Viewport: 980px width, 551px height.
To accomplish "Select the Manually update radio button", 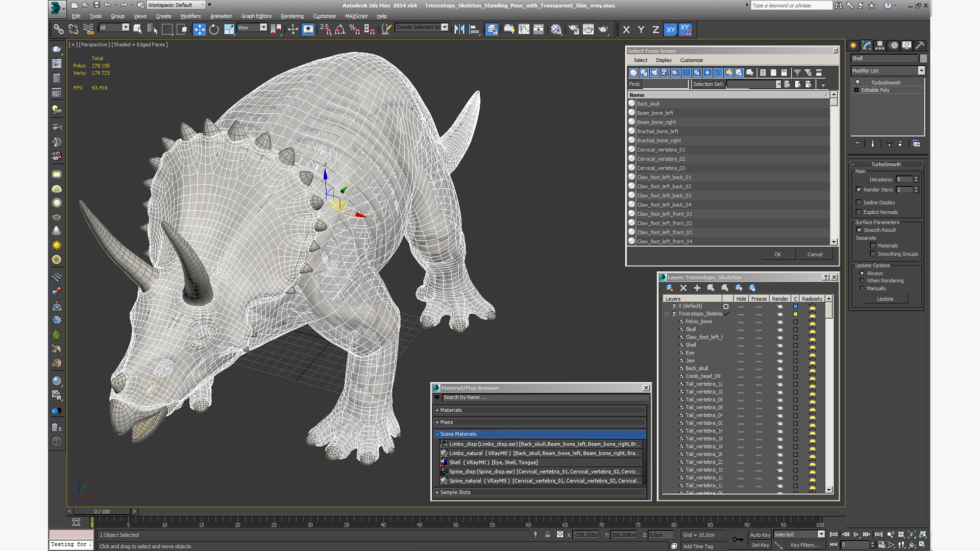I will [862, 288].
